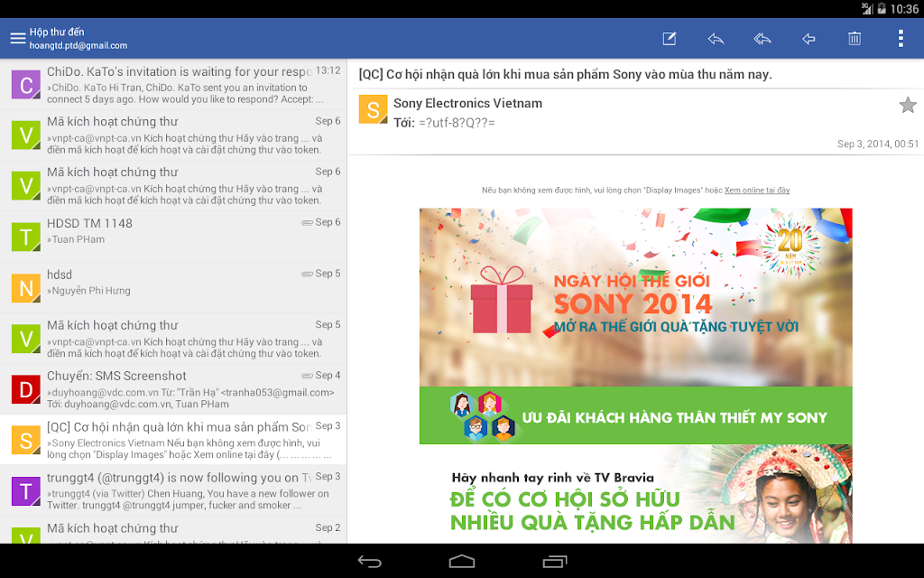924x578 pixels.
Task: Tap the email subject line [QC] Cơ hội nhận quà
Action: [x=565, y=74]
